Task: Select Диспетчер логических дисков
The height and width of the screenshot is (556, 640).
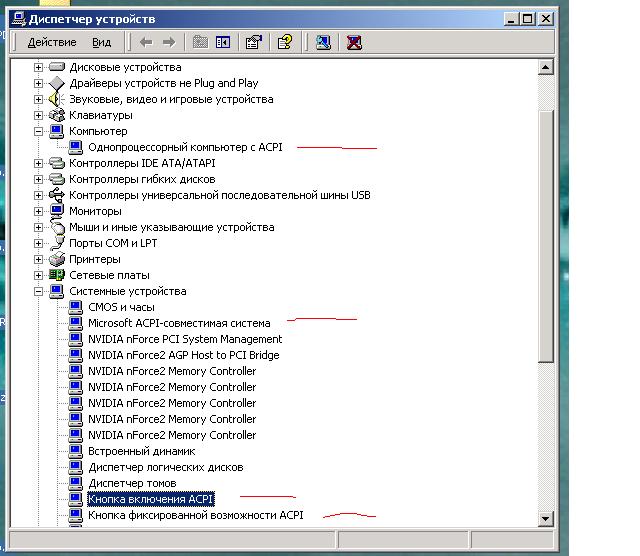Action: click(x=166, y=467)
